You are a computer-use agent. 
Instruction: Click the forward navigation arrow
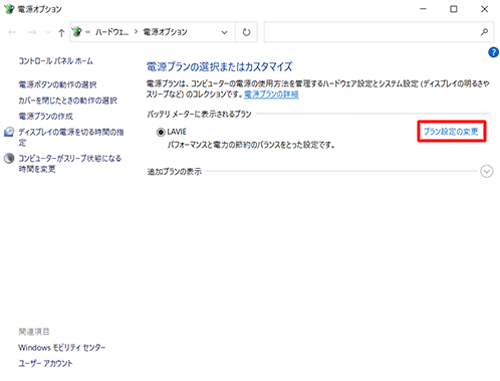click(x=32, y=32)
